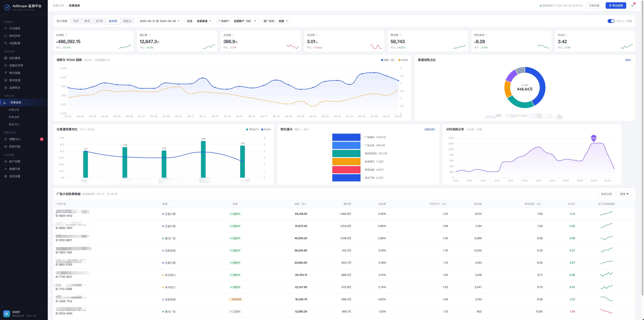This screenshot has height=320, width=644.
Task: Open the 链路诊断 link
Action: (430, 130)
